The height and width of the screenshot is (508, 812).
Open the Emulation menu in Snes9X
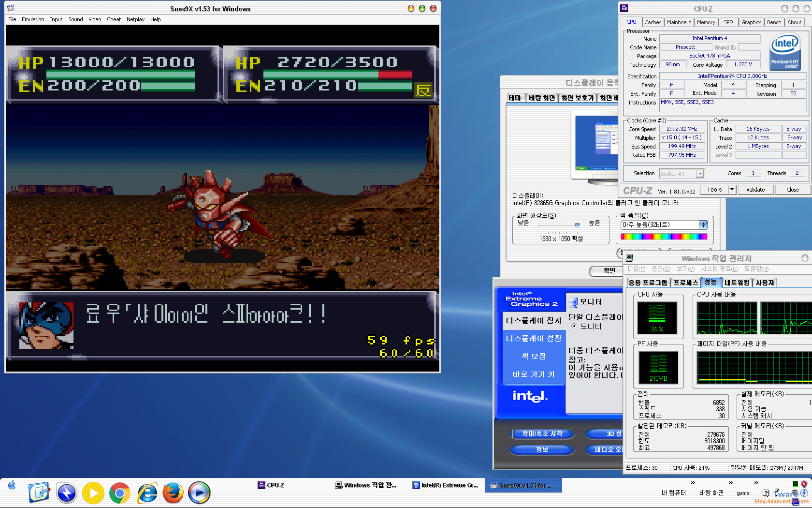(33, 19)
